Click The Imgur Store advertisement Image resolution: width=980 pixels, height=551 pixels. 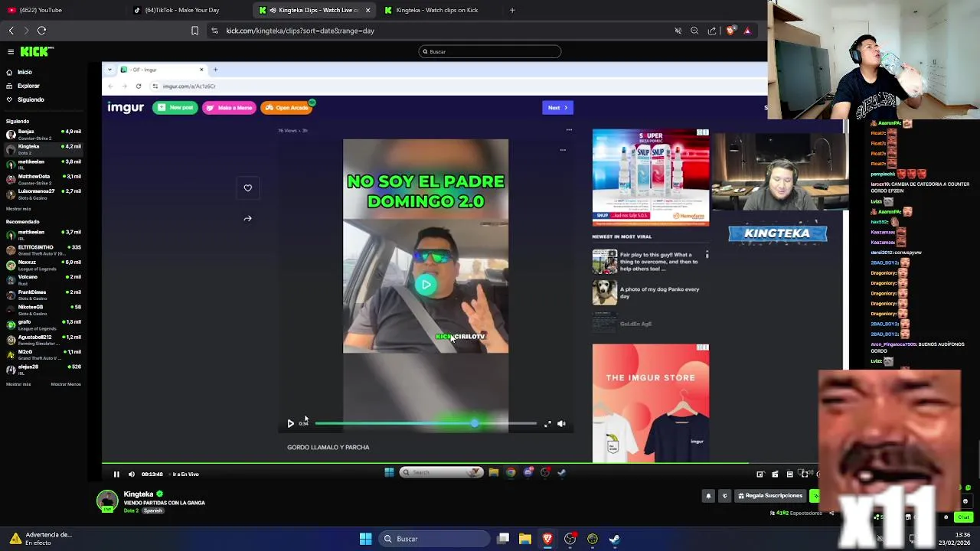pyautogui.click(x=651, y=403)
